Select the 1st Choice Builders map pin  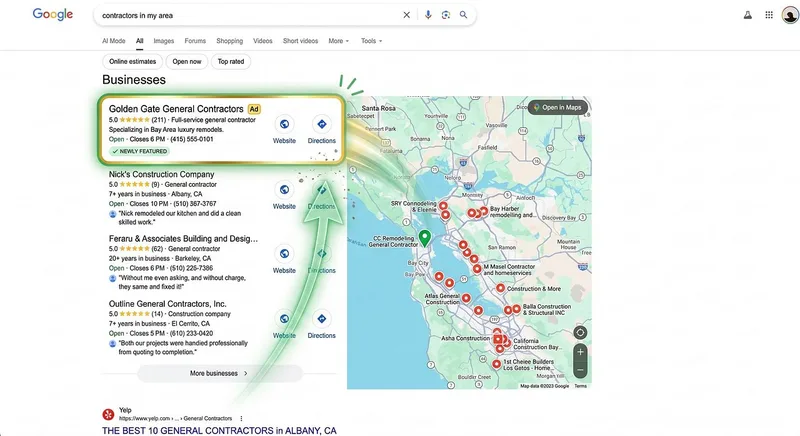pos(496,364)
